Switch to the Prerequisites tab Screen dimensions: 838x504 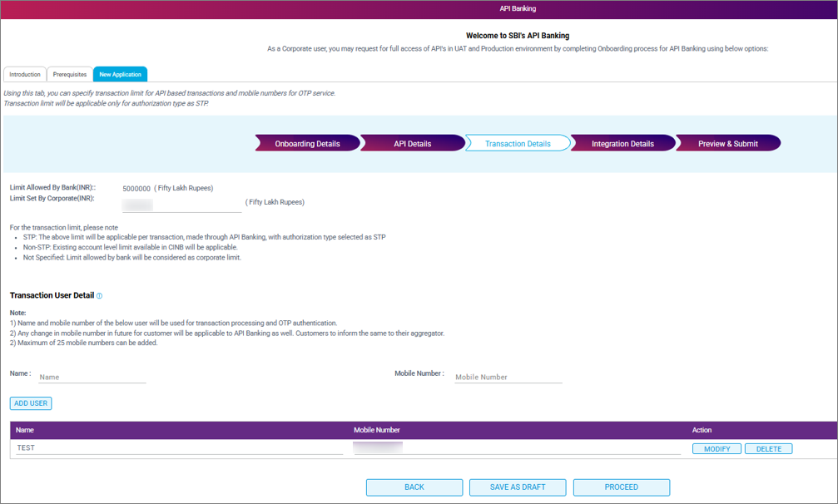(x=70, y=75)
